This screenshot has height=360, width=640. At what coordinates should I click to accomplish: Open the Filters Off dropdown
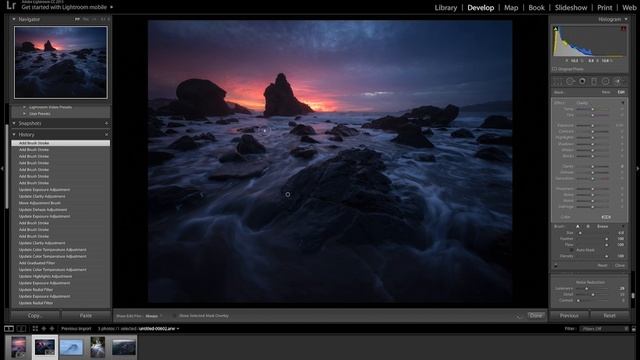[x=605, y=329]
